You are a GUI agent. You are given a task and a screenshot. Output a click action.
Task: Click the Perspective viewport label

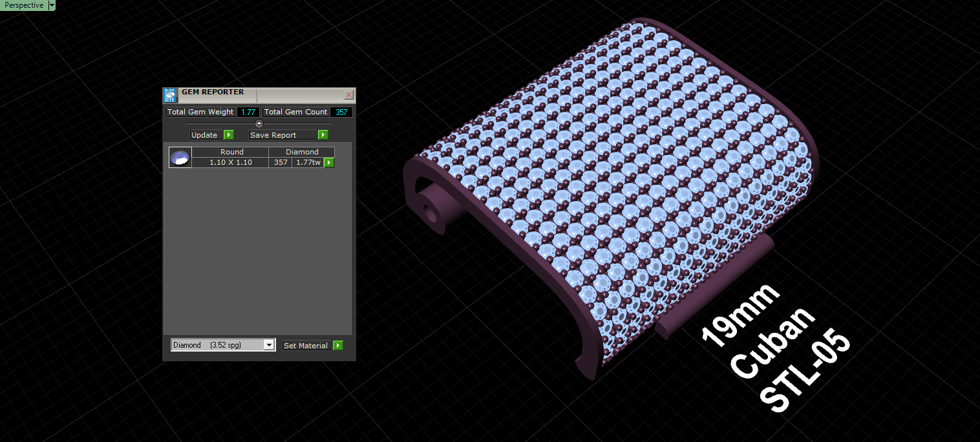click(24, 5)
